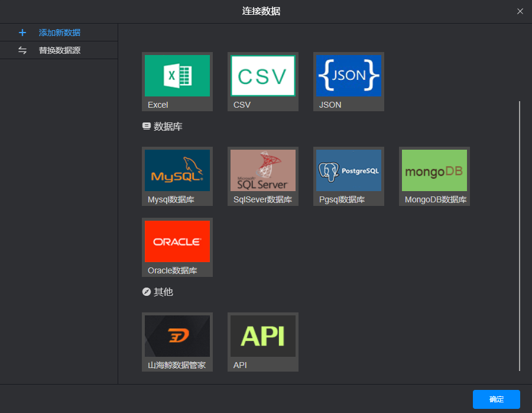Select the PostgreSQL database icon

[348, 170]
